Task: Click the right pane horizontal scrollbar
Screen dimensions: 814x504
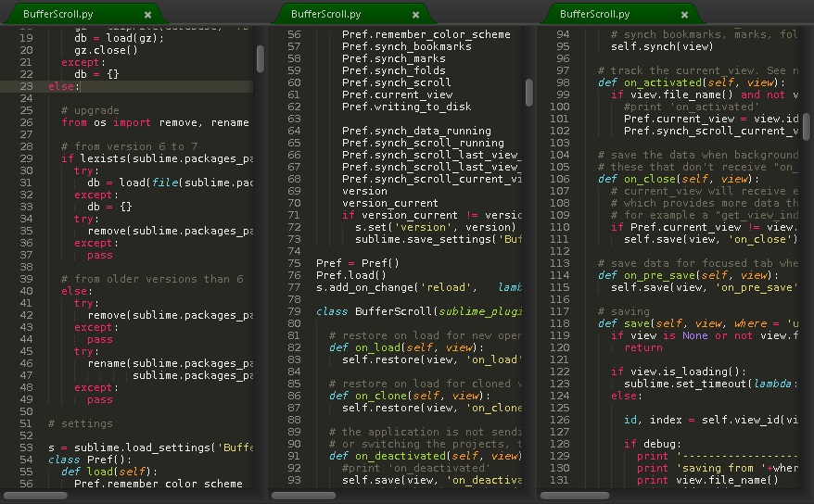Action: 575,496
